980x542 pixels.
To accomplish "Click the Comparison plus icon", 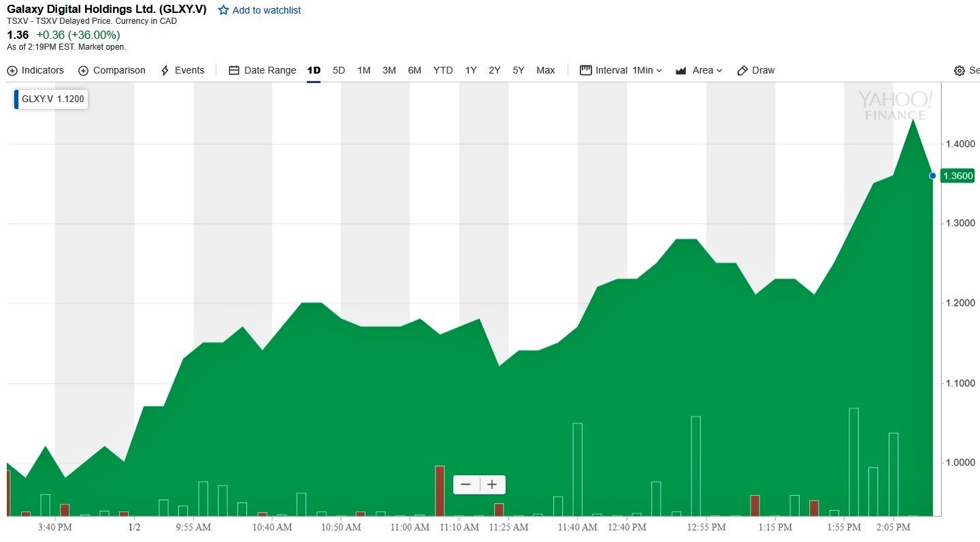I will pos(84,71).
